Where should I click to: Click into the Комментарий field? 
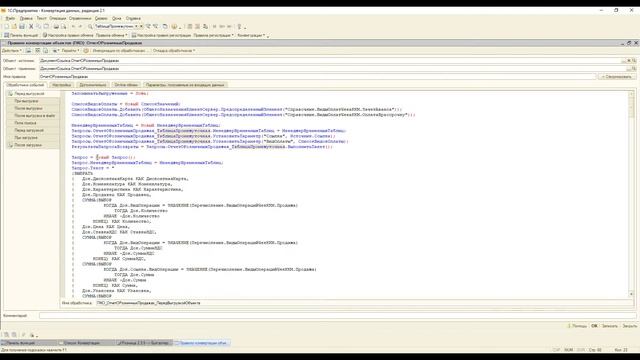tap(337, 316)
